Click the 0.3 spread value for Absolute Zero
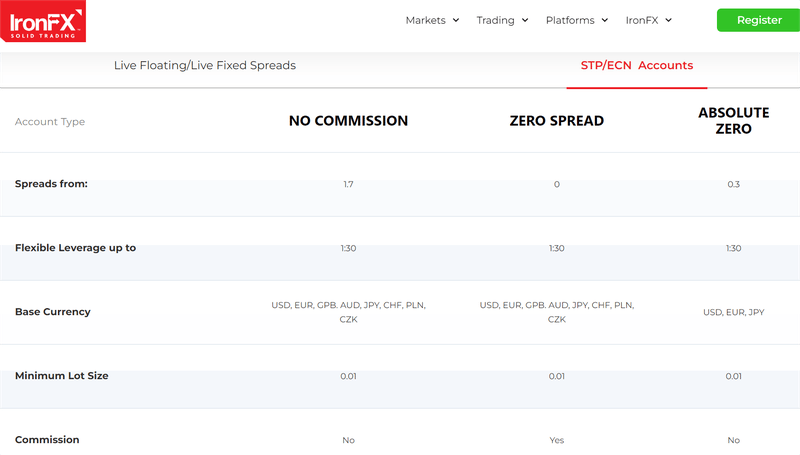This screenshot has width=800, height=455. [733, 184]
